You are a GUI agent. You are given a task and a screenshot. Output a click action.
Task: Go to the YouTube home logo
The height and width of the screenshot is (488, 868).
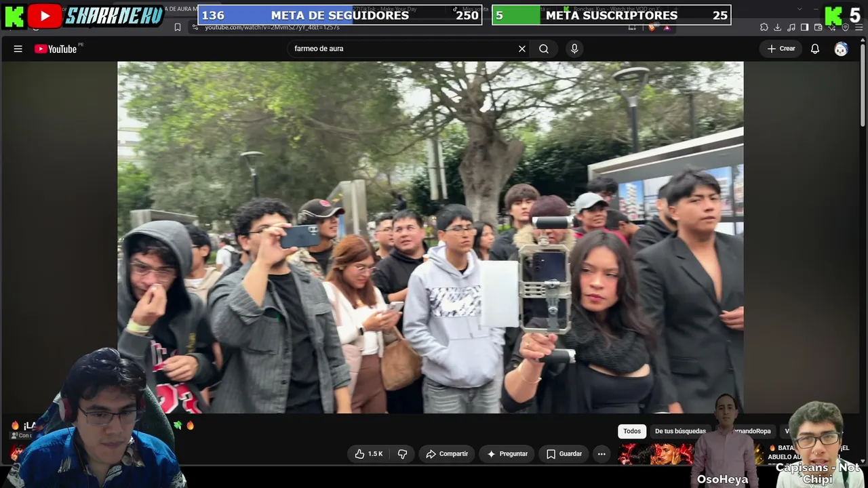56,49
